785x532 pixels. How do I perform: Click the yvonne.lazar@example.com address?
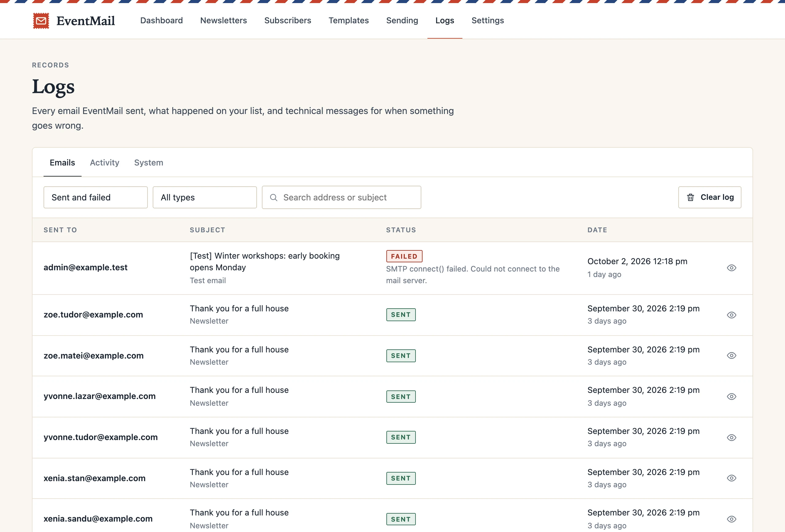[100, 396]
